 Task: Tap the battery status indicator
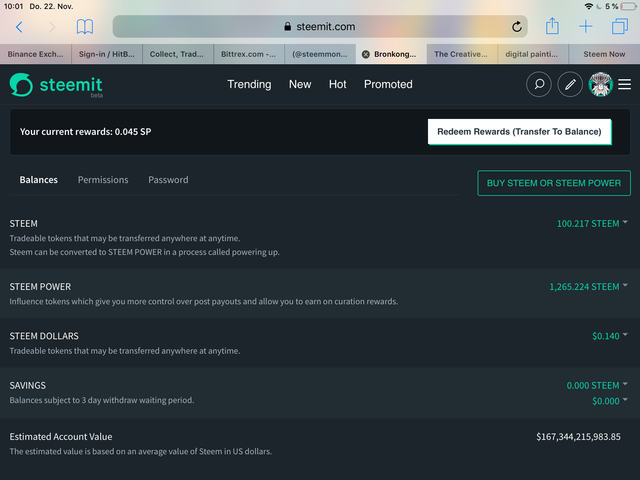(629, 7)
